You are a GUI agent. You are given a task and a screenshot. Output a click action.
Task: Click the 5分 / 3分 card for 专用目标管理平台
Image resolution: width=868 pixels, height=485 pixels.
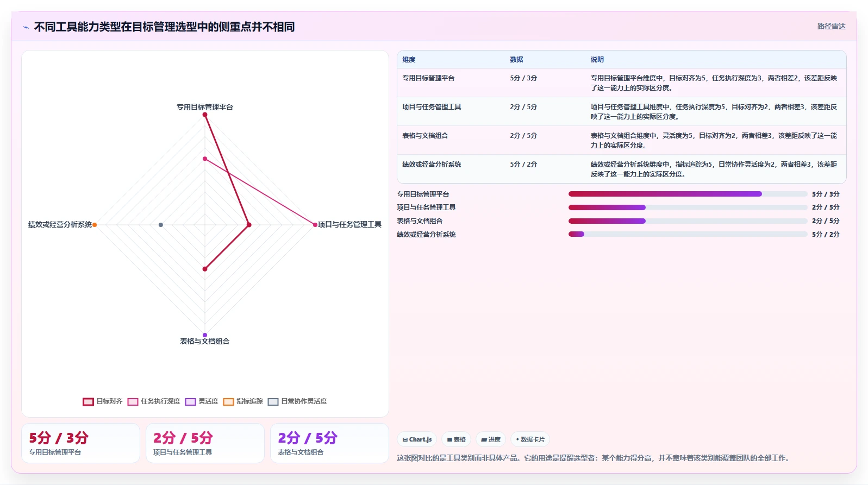(x=80, y=443)
